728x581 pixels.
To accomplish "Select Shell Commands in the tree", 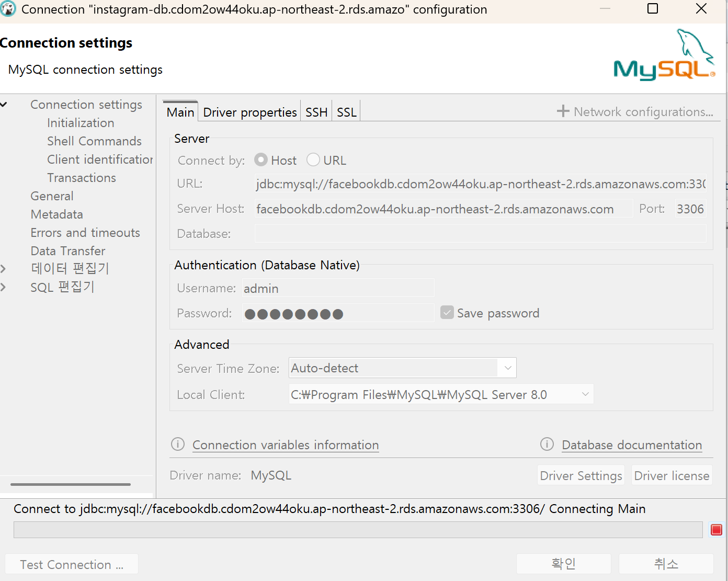I will pos(94,141).
